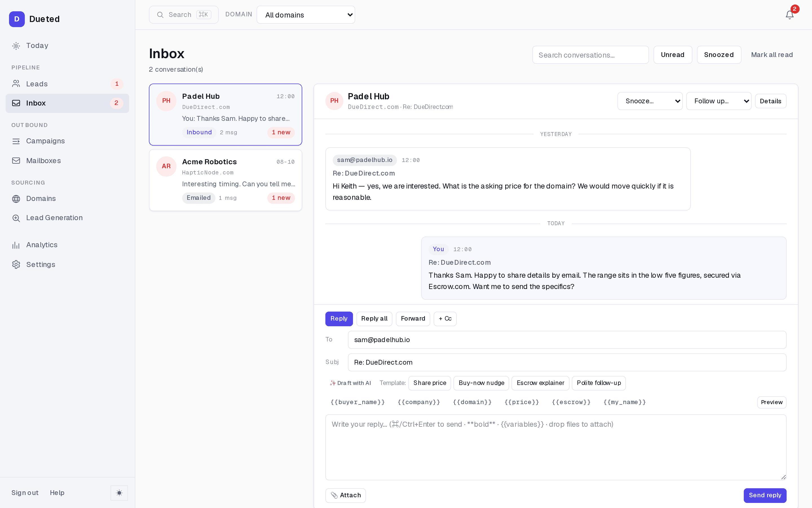
Task: Open Domains in the sidebar
Action: (67, 199)
